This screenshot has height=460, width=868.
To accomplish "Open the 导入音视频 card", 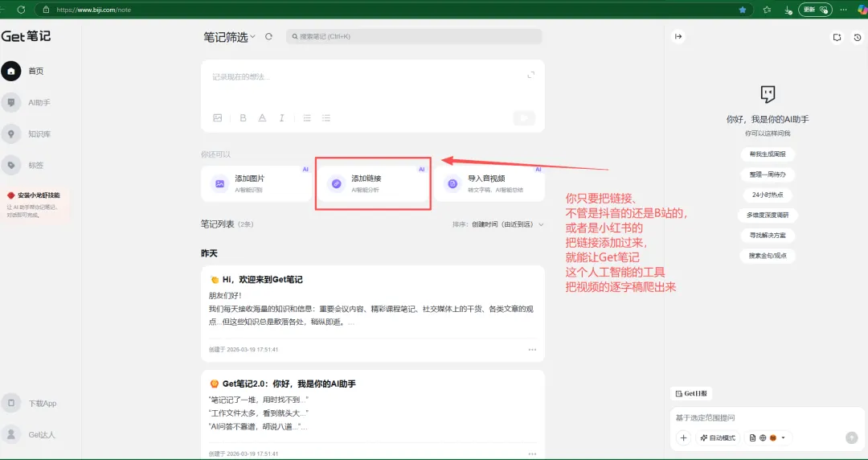I will pos(489,183).
